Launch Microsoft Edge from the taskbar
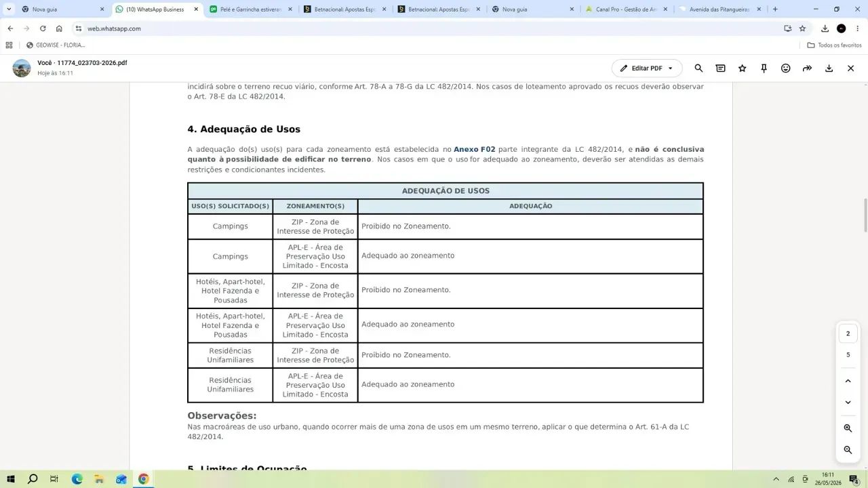 (x=77, y=479)
